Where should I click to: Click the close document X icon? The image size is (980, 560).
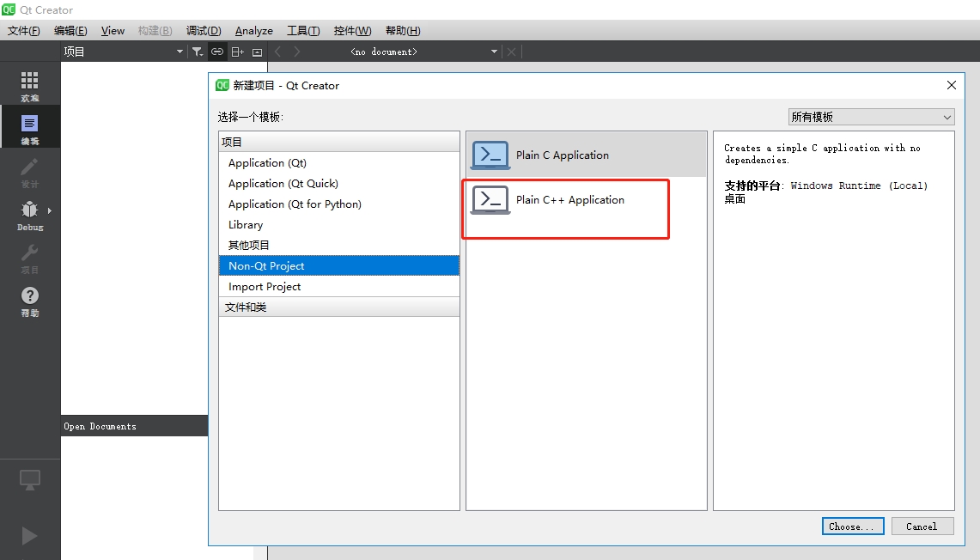click(x=511, y=52)
